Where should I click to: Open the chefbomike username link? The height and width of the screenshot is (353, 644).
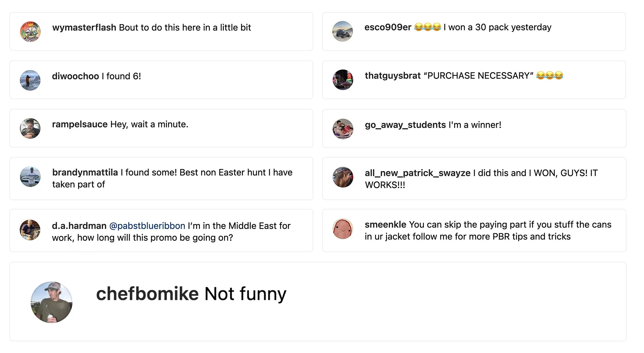point(147,294)
